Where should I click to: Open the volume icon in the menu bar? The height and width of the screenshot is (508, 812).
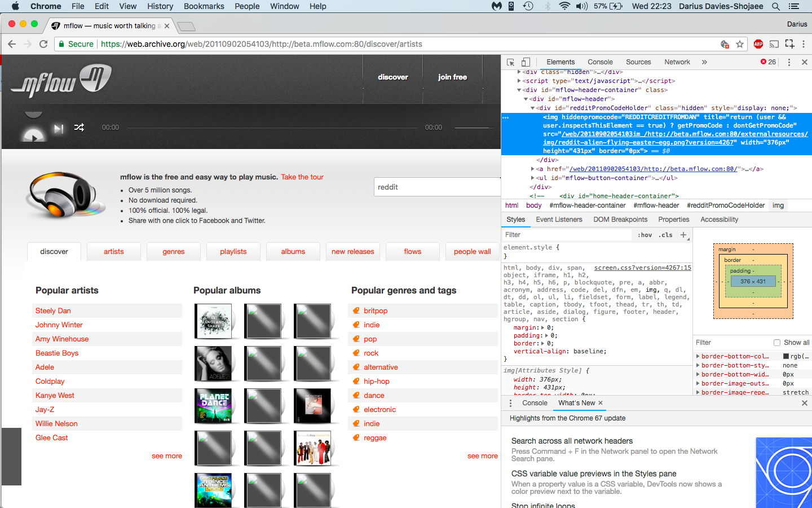582,6
